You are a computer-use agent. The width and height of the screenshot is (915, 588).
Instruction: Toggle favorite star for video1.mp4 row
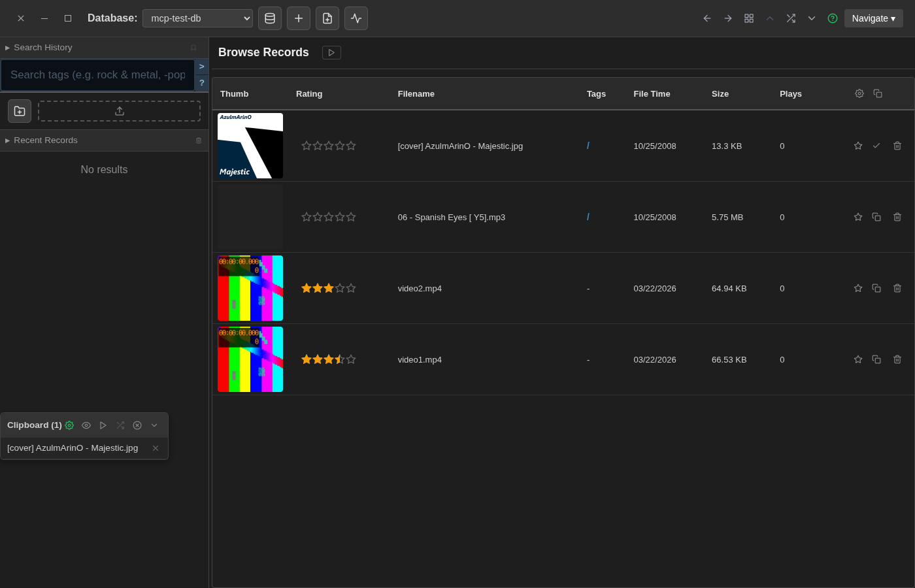coord(858,359)
